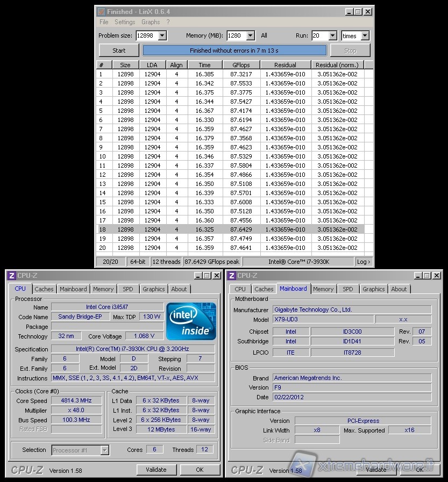Screen dimensions: 448x482
Task: Click the Log > button in status bar
Action: (363, 262)
